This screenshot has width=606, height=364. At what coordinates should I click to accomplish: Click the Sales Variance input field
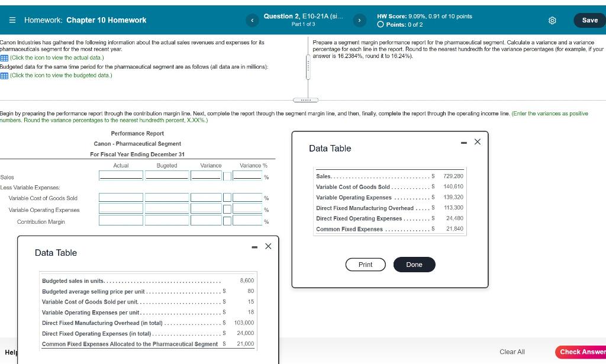[x=206, y=176]
